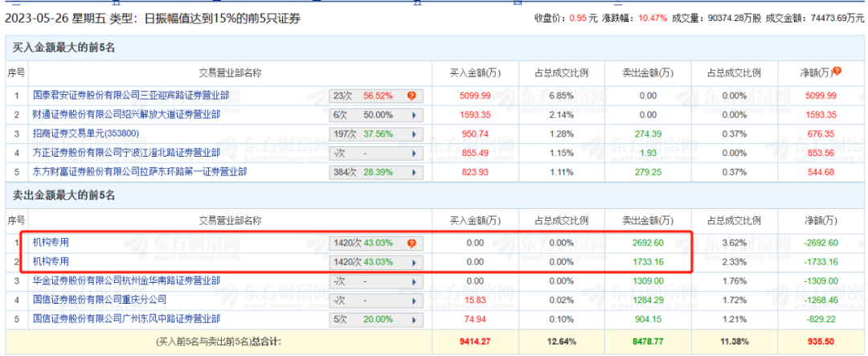This screenshot has width=868, height=356.
Task: Open 国泰君安证券三亚迎宾路营业部 link
Action: 130,96
